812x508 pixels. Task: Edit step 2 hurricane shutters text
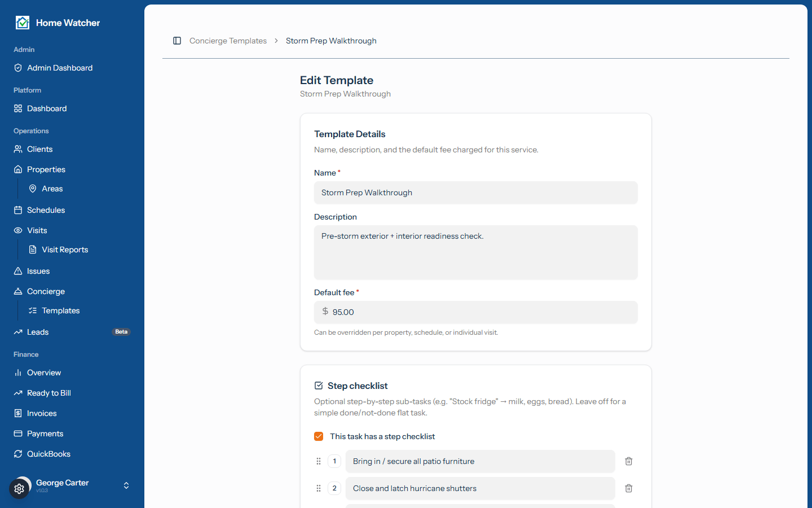(480, 488)
